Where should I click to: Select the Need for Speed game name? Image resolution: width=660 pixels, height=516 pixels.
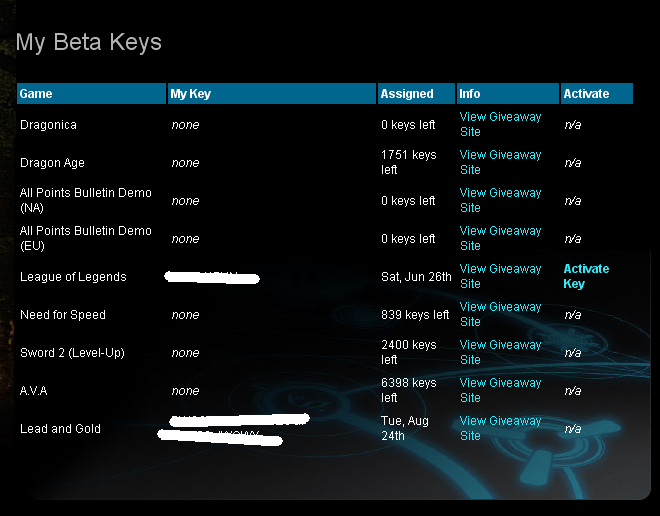[63, 315]
